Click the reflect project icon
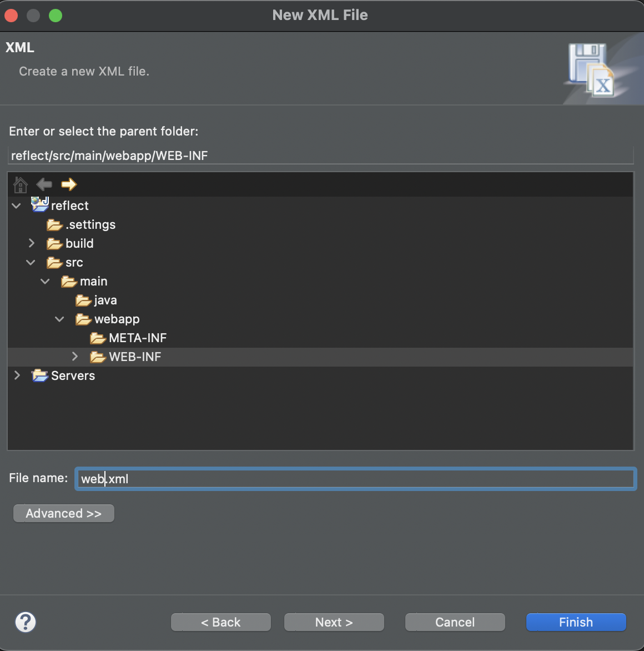 coord(40,204)
